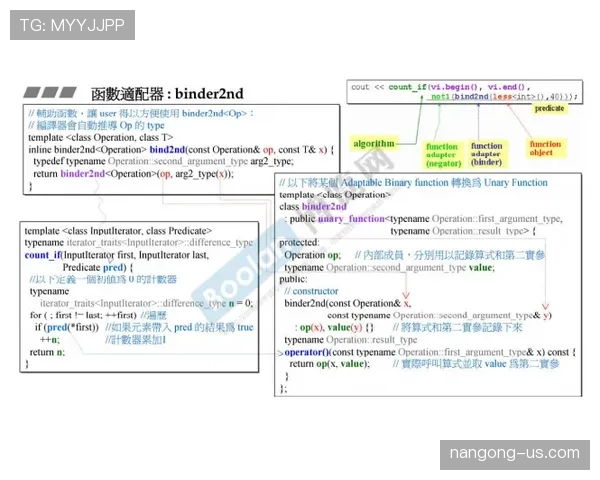Click the comment '// 編譯器會自動推導 Op 的 type'

[96, 125]
